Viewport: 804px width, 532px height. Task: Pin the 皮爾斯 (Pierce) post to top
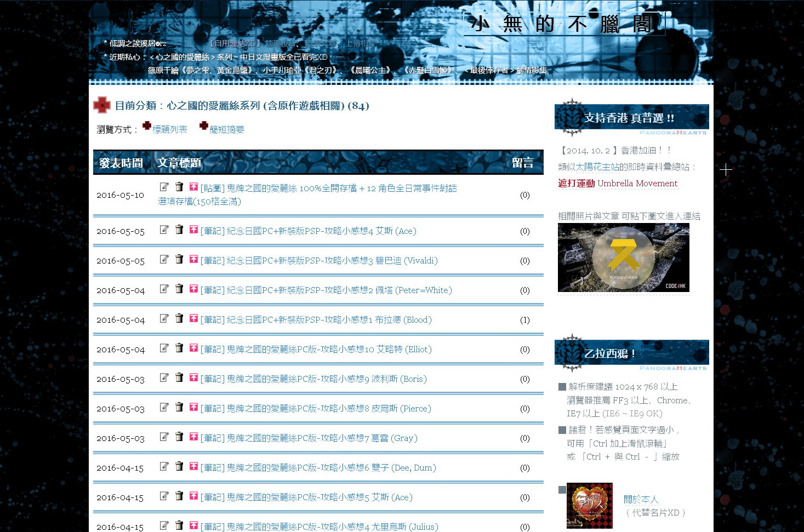[193, 407]
